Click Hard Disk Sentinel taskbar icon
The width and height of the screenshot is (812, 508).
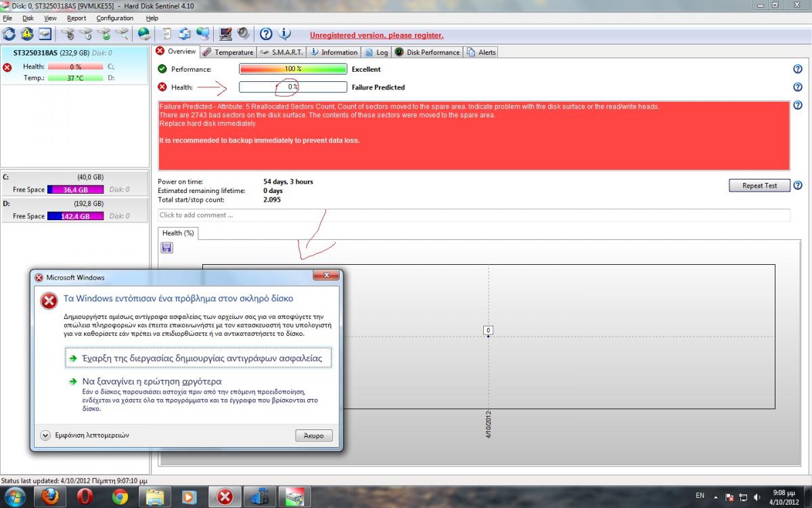pyautogui.click(x=295, y=497)
